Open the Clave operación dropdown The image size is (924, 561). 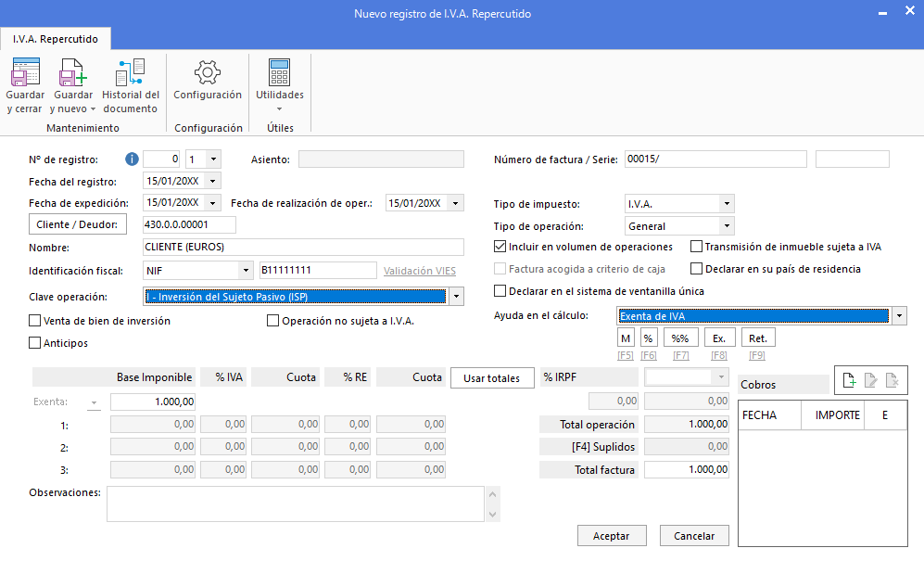[x=456, y=297]
